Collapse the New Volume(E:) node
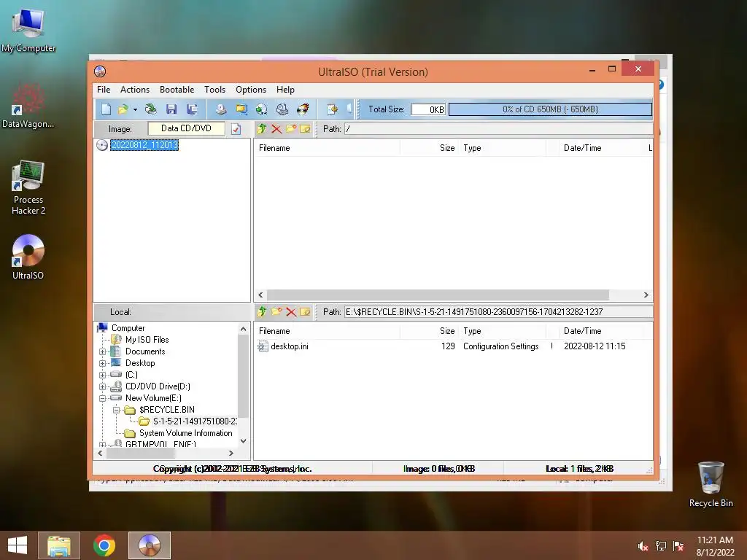Screen dimensions: 747x560 (102, 398)
